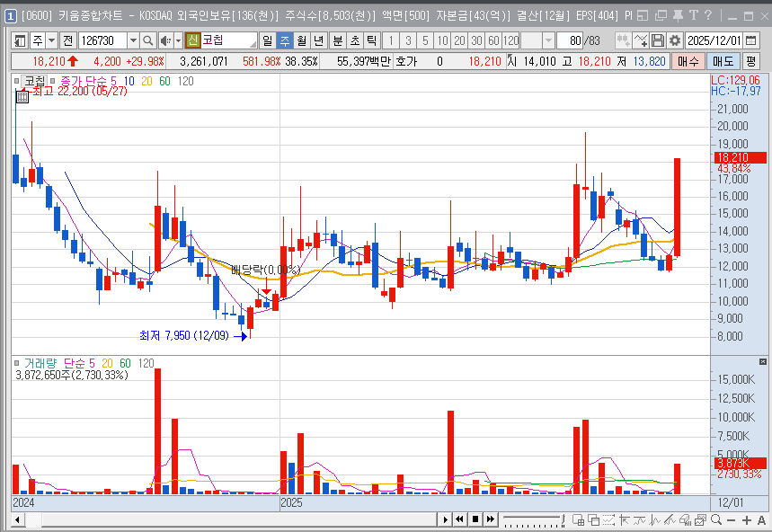
Task: Expand the dropdown arrow beside speaker icon
Action: coord(179,40)
